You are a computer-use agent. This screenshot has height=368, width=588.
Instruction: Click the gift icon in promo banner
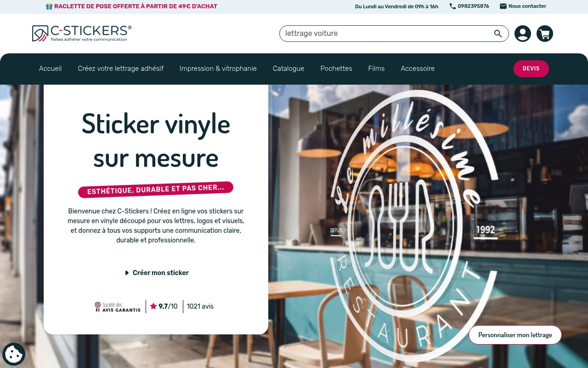(49, 6)
